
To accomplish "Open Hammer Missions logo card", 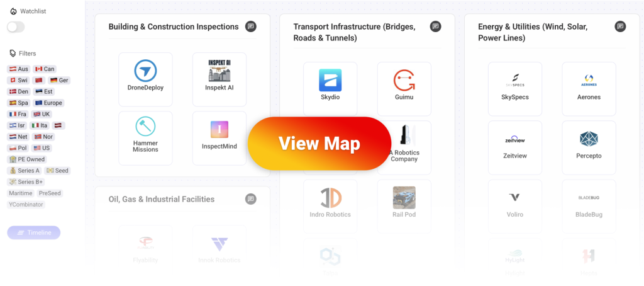I will pos(145,138).
